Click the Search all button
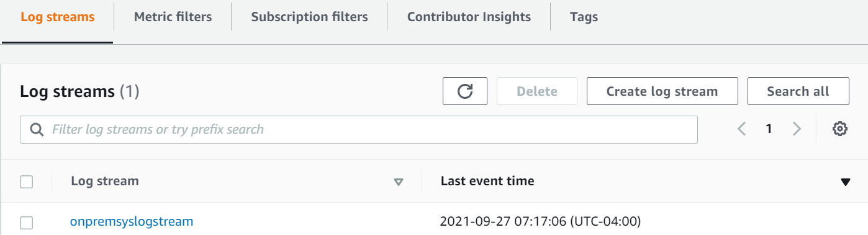This screenshot has width=868, height=235. (x=798, y=91)
